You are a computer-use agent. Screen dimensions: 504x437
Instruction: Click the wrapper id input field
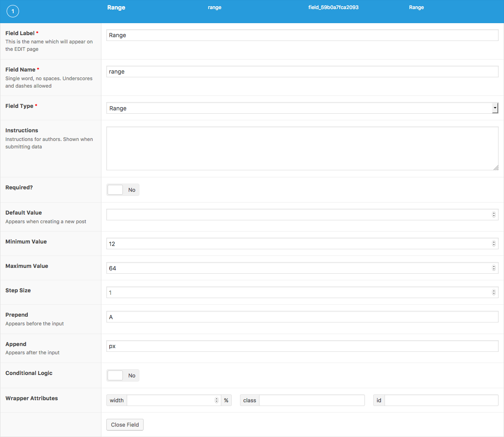click(x=441, y=400)
